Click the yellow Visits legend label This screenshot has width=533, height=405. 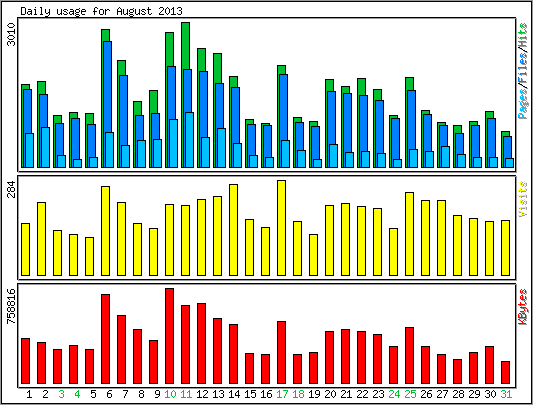(523, 199)
